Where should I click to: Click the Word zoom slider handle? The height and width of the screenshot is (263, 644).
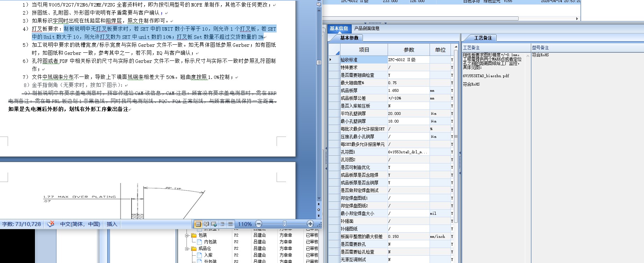285,224
